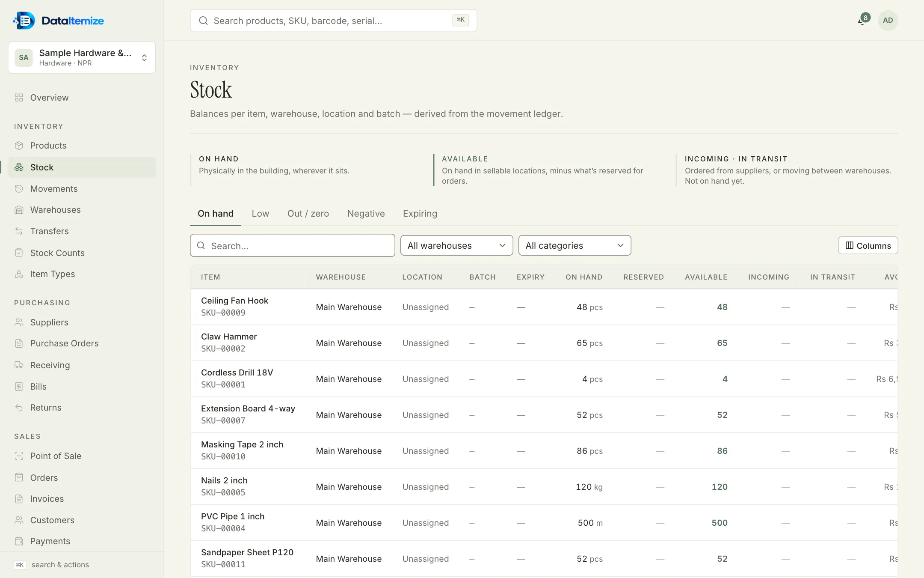The width and height of the screenshot is (924, 578).
Task: Open search & actions command shortcut
Action: click(51, 565)
